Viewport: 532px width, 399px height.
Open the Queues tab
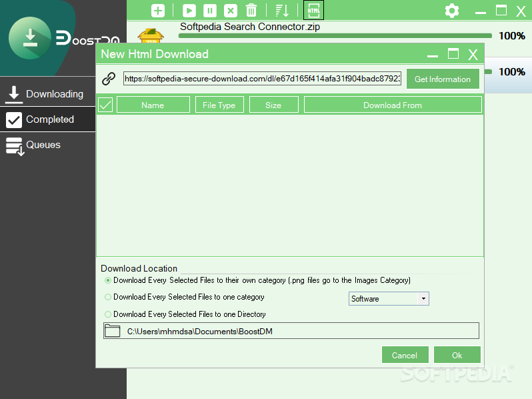47,145
